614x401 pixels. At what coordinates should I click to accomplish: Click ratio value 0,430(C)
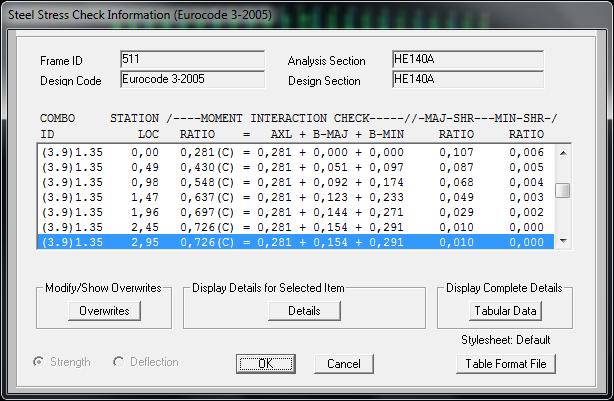(207, 167)
